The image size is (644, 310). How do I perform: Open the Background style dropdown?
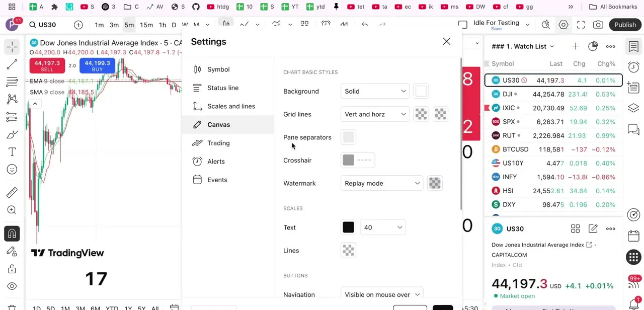pyautogui.click(x=375, y=91)
